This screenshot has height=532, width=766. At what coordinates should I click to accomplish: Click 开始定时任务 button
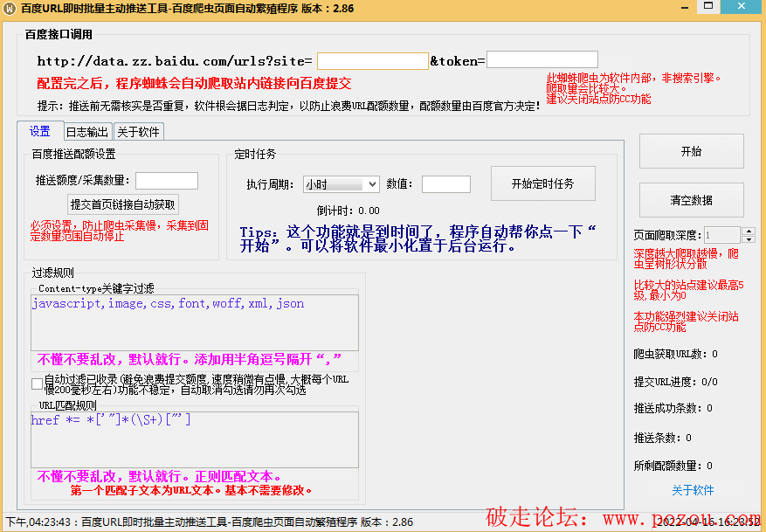(x=542, y=183)
